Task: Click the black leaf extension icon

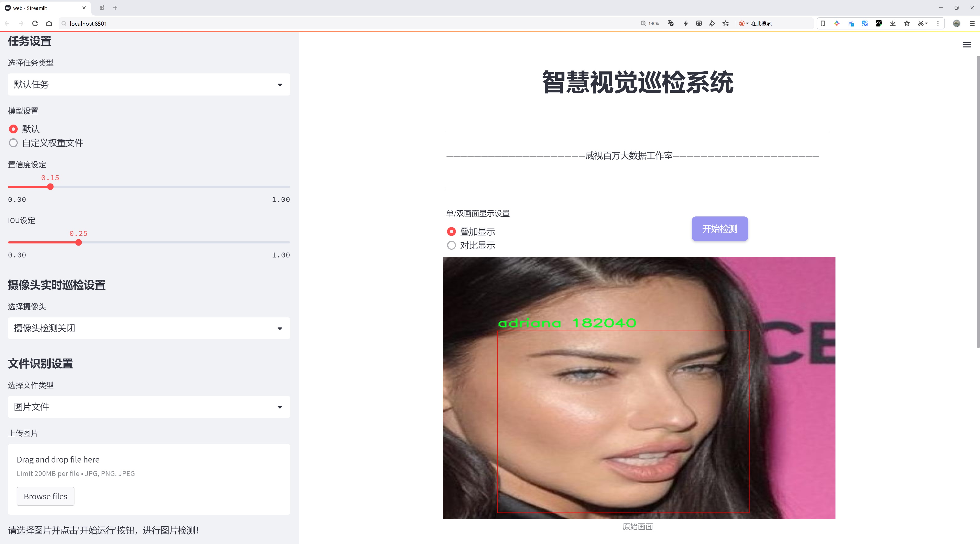Action: point(879,24)
